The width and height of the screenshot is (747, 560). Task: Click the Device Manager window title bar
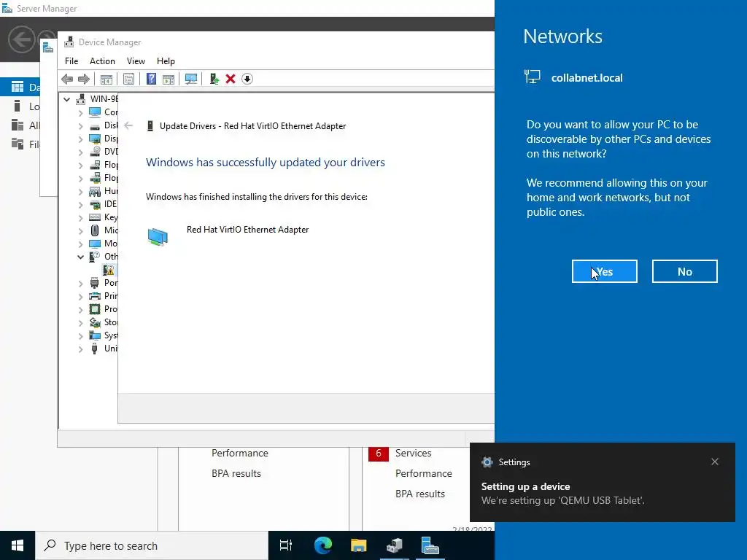(276, 42)
